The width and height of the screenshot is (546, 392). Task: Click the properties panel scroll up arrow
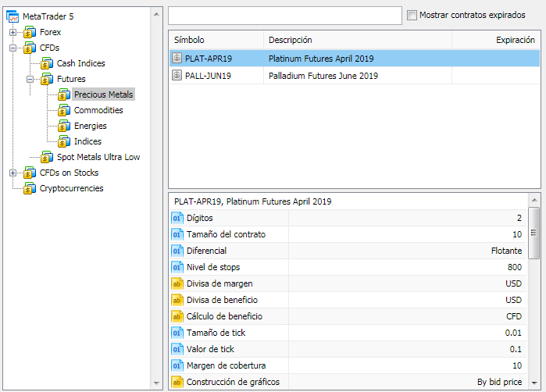click(x=534, y=200)
